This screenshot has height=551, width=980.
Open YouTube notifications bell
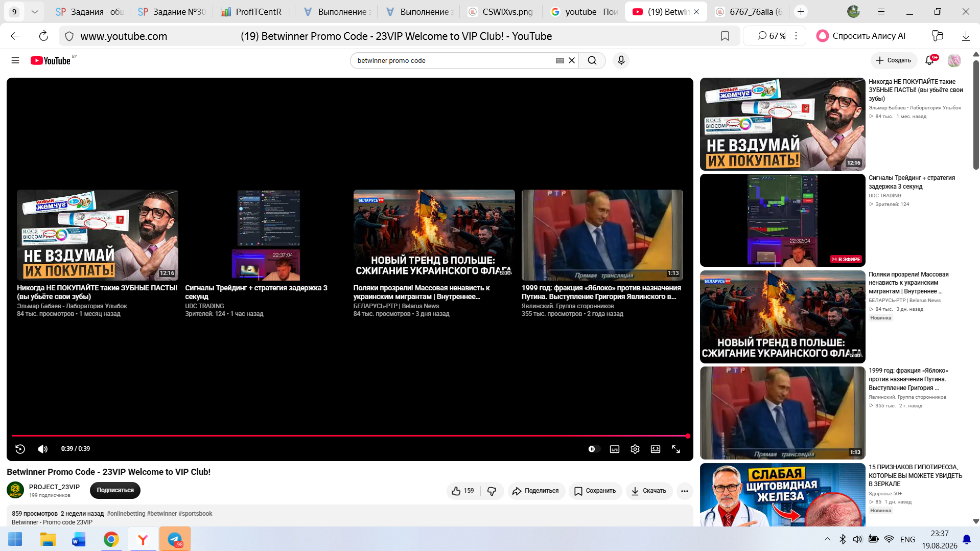(x=930, y=60)
